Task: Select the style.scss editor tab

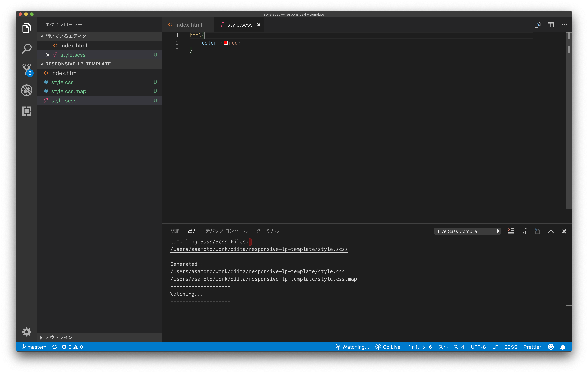Action: pyautogui.click(x=239, y=25)
